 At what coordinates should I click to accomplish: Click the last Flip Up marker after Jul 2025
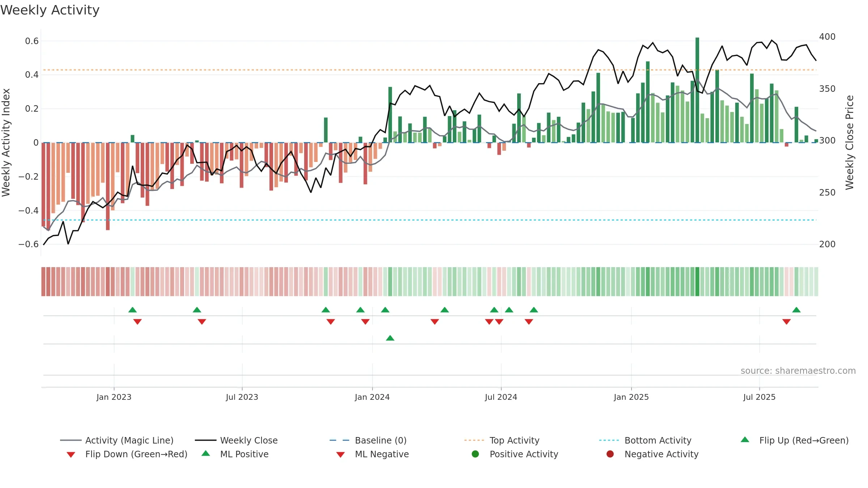click(796, 310)
